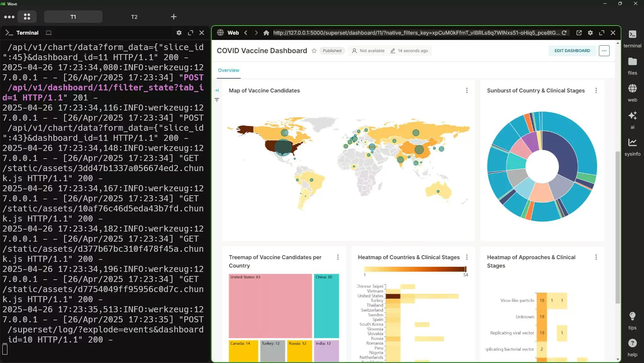The width and height of the screenshot is (644, 363).
Task: Go forward in the Web block
Action: [256, 33]
